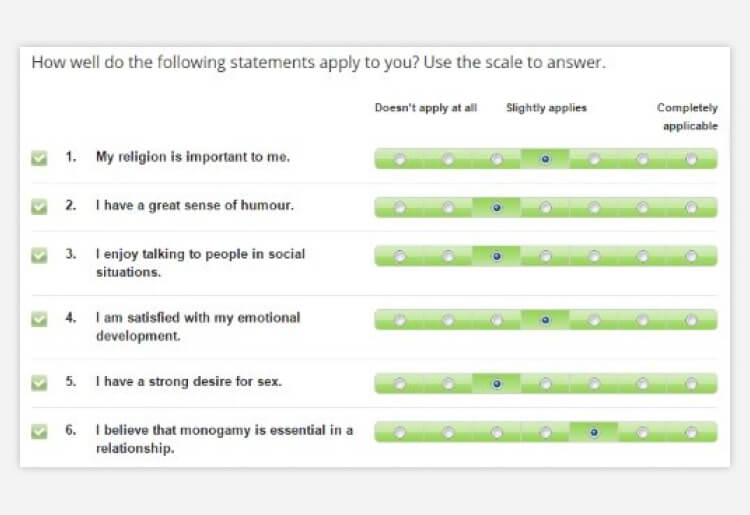Select second radio for religion statement
Image resolution: width=750 pixels, height=515 pixels.
tap(448, 159)
